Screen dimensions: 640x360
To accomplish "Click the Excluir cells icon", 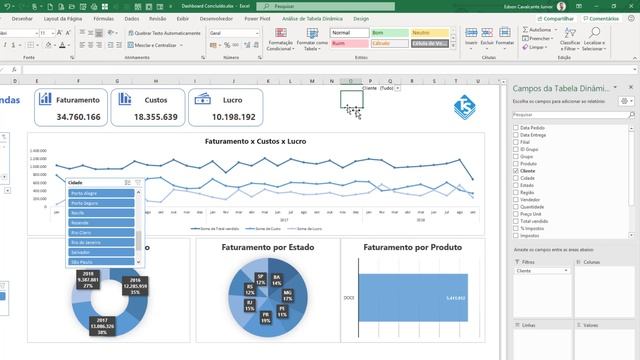I will click(x=487, y=33).
